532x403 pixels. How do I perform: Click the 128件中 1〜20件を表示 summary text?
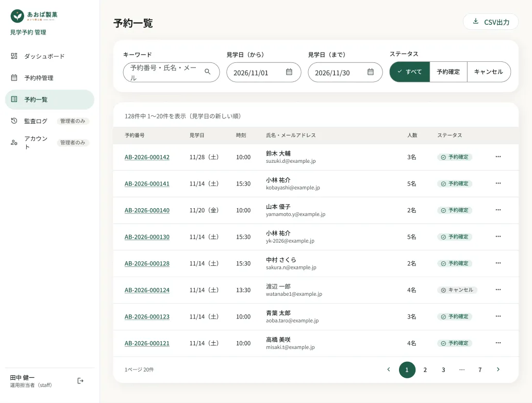click(183, 116)
